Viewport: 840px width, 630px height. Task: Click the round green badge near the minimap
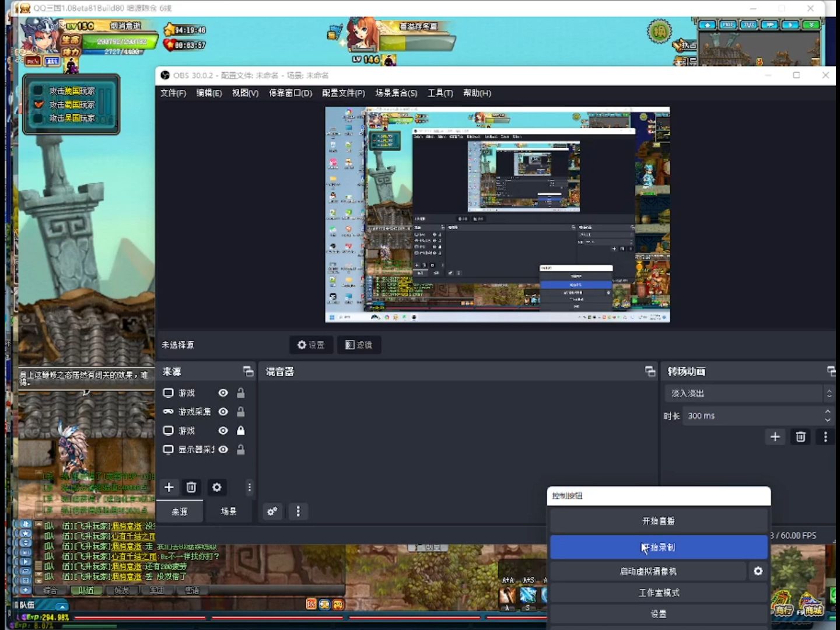pyautogui.click(x=660, y=31)
